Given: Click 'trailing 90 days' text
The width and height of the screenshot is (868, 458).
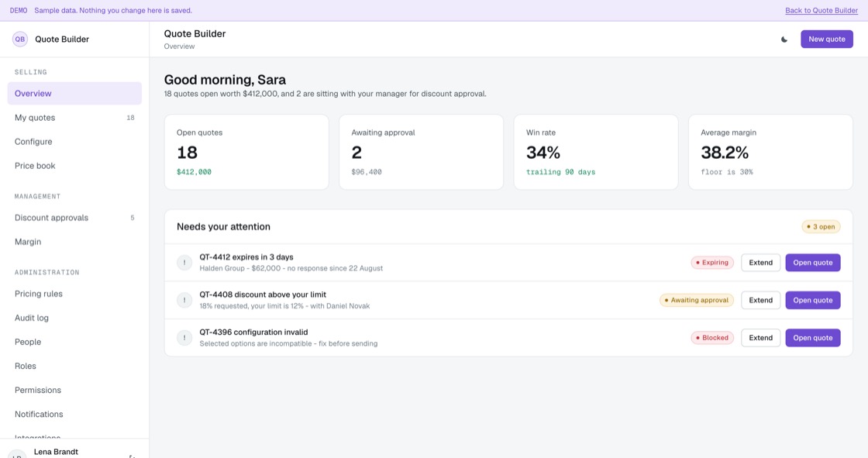Looking at the screenshot, I should [x=561, y=172].
